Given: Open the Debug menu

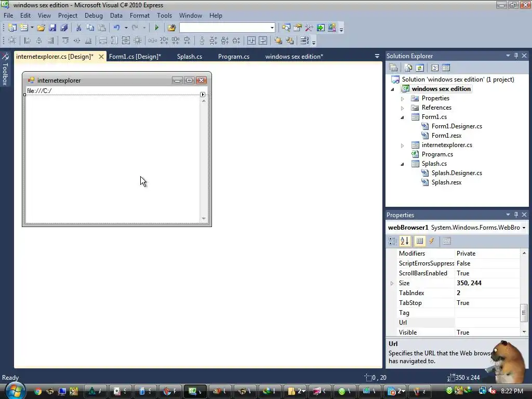Looking at the screenshot, I should point(94,16).
